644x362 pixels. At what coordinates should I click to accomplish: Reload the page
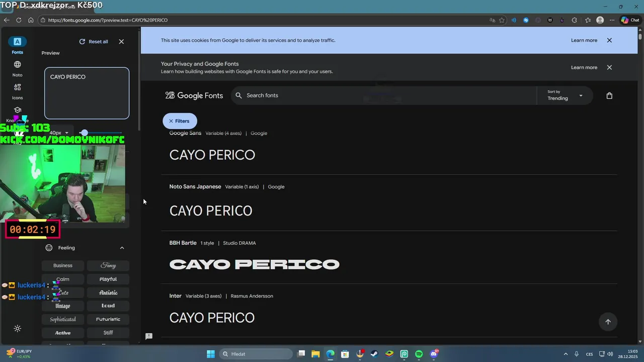point(19,20)
